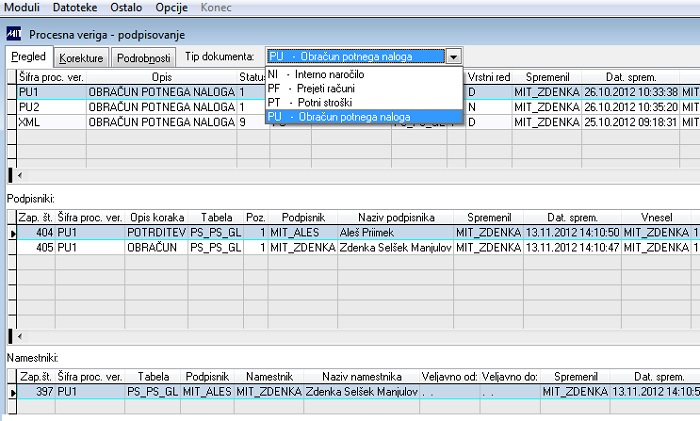Click the row selector of deputy 397
700x421 pixels.
pos(12,392)
